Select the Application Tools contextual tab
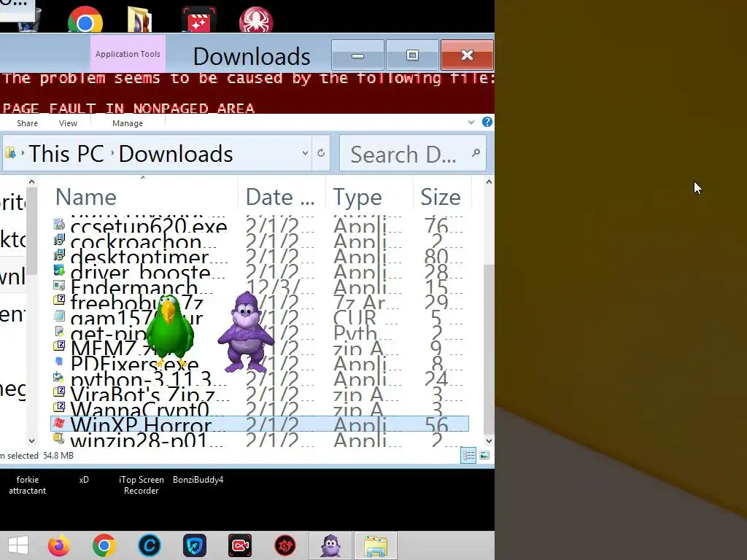747x560 pixels. click(128, 54)
